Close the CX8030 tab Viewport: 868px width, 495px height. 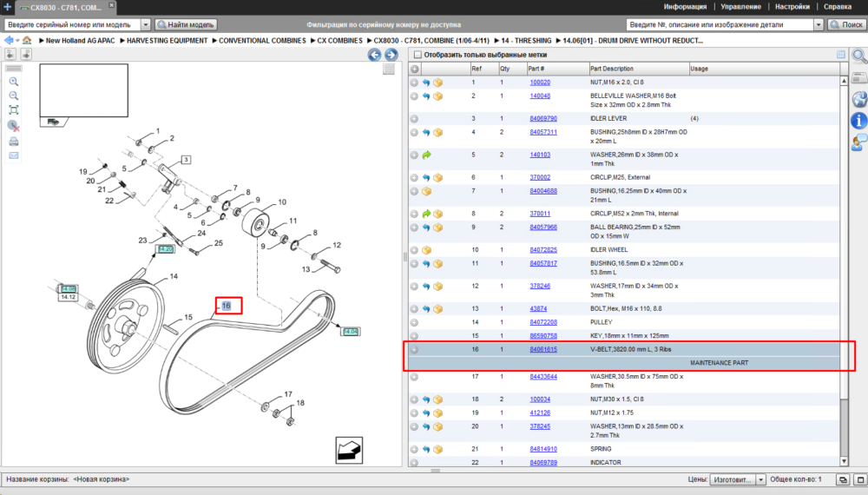click(x=111, y=5)
